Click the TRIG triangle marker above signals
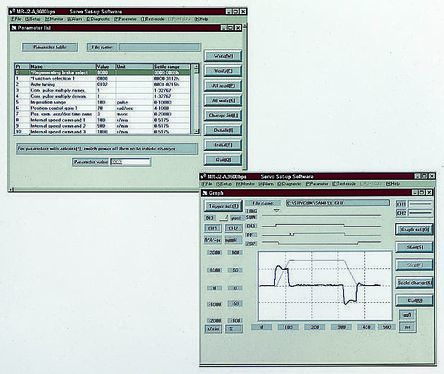 coord(276,211)
